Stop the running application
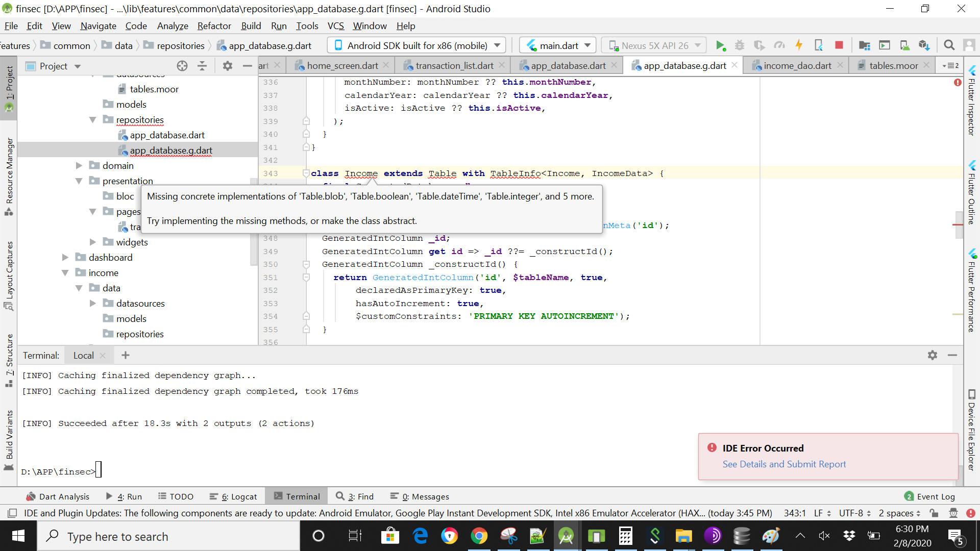Image resolution: width=980 pixels, height=551 pixels. 839,45
